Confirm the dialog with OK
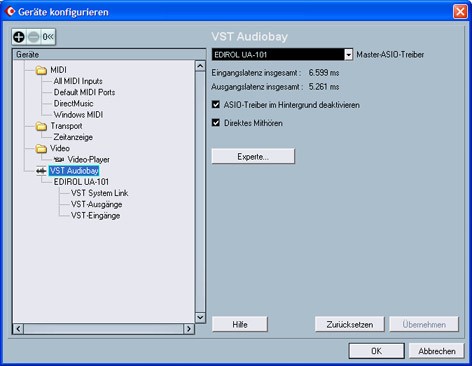Image resolution: width=472 pixels, height=366 pixels. coord(376,351)
